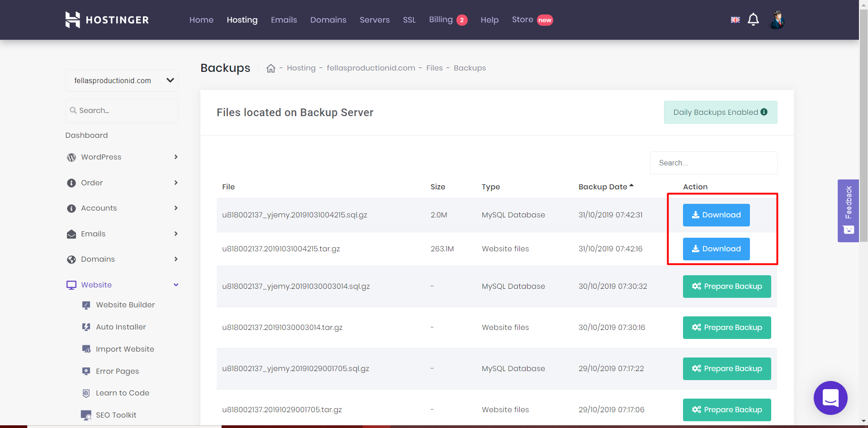This screenshot has width=868, height=428.
Task: Click the Daily Backups Enabled badge
Action: (721, 112)
